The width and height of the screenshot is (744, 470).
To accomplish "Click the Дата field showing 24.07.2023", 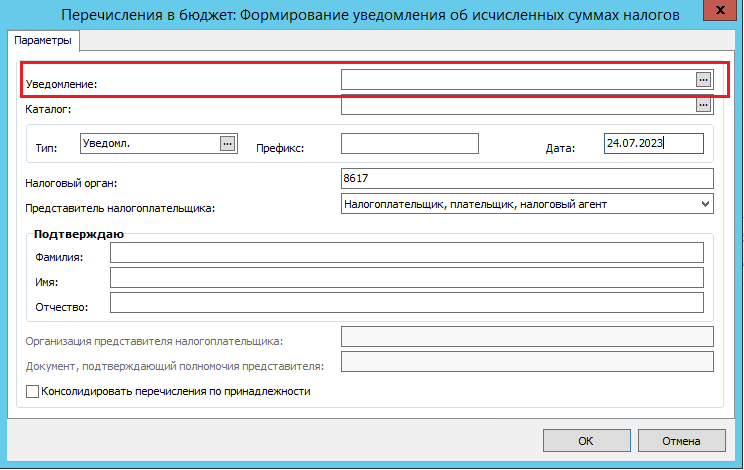I will point(653,143).
